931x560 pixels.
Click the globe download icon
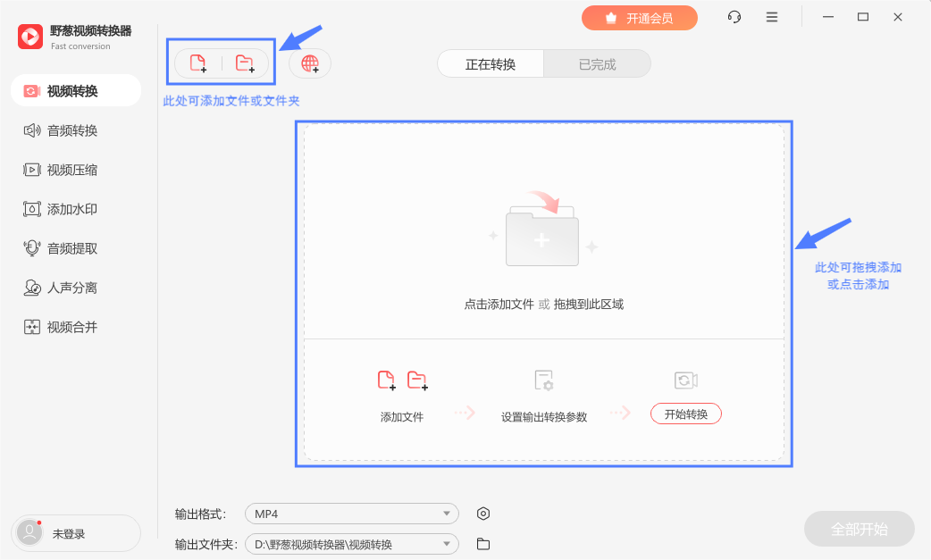pyautogui.click(x=309, y=63)
